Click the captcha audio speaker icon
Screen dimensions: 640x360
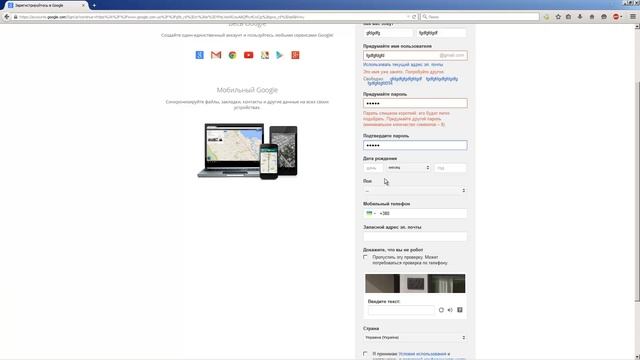click(450, 310)
